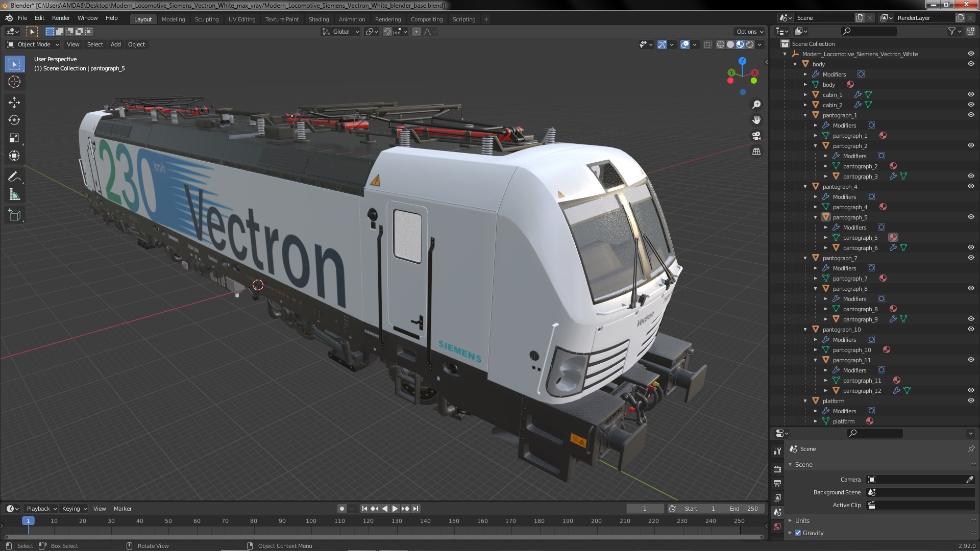Click the outliner filter funnel icon
980x551 pixels.
[952, 31]
